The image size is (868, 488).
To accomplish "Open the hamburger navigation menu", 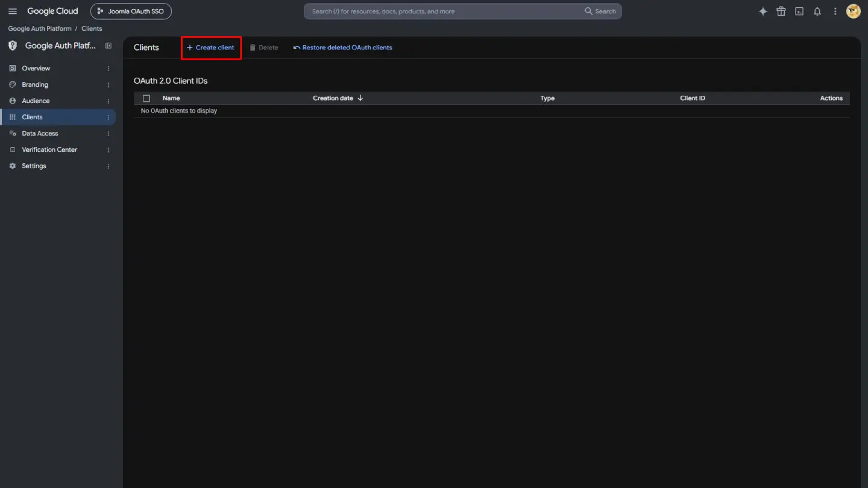I will (13, 11).
